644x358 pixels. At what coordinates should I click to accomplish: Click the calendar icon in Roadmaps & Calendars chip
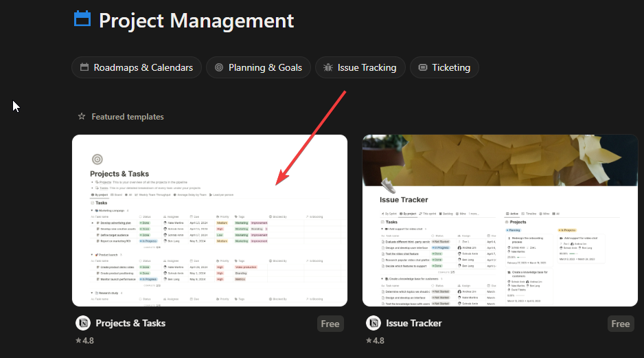tap(84, 67)
